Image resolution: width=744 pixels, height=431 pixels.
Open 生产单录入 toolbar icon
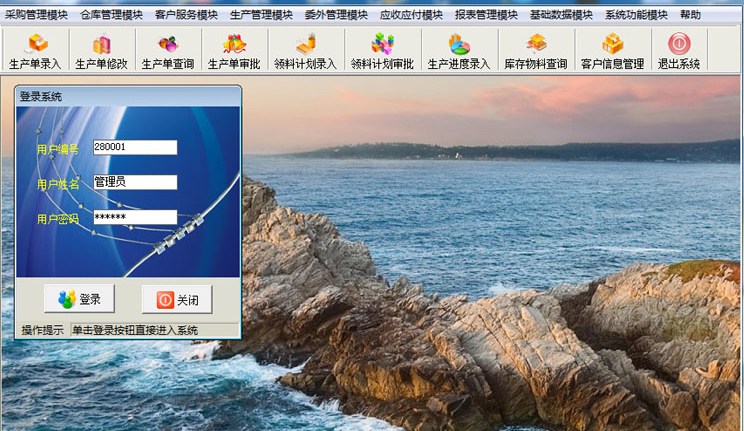(x=35, y=50)
